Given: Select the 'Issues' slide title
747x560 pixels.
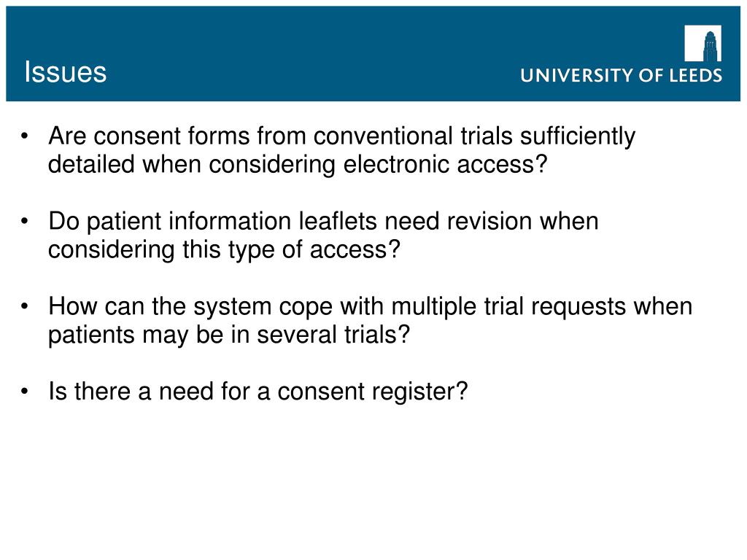Looking at the screenshot, I should (x=65, y=72).
